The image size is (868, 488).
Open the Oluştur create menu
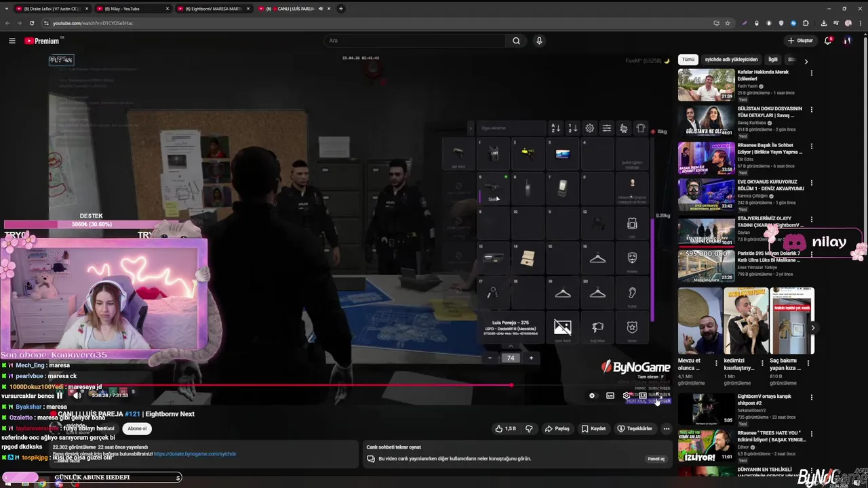[800, 41]
